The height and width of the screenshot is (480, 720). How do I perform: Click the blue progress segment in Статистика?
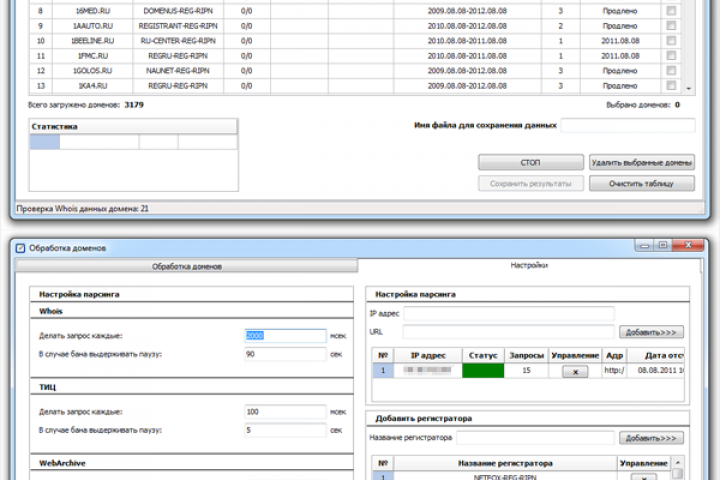coord(45,142)
